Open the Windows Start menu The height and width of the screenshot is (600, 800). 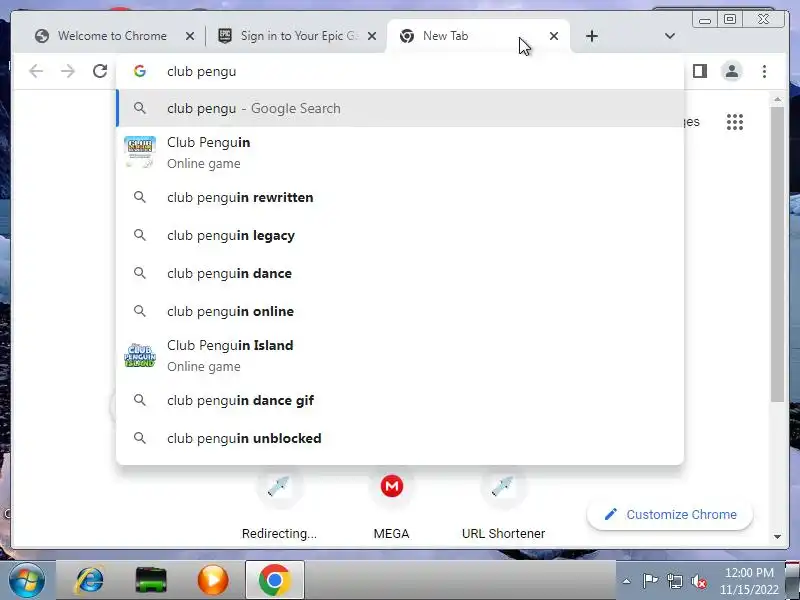(27, 580)
